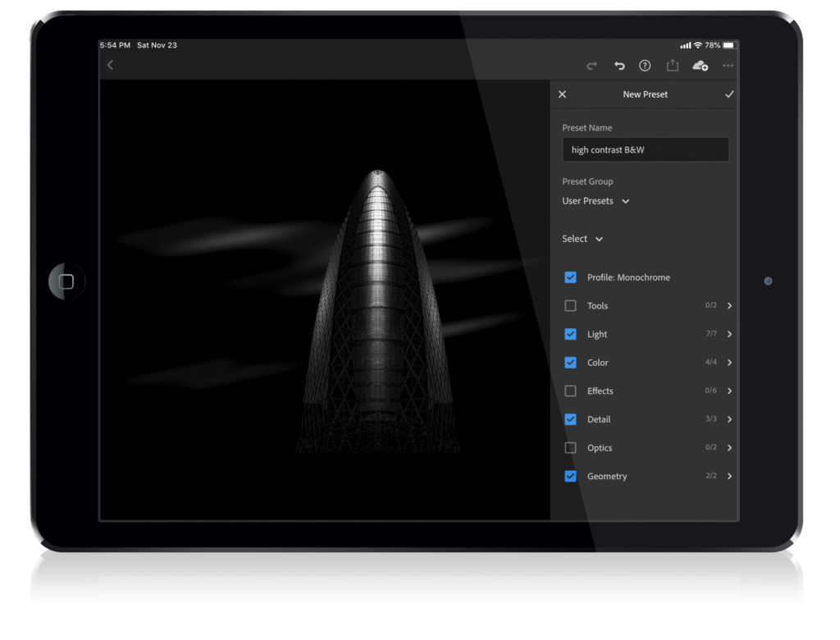840x640 pixels.
Task: Open the help question mark icon
Action: [645, 66]
